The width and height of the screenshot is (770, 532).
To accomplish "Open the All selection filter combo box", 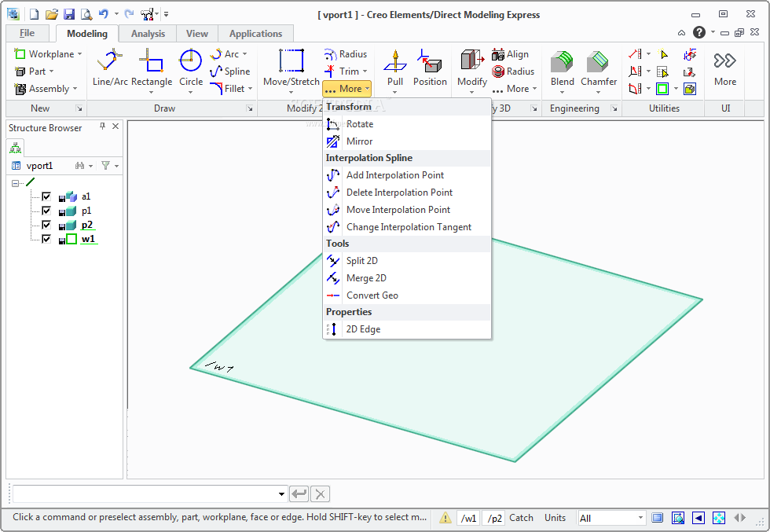I will (611, 518).
